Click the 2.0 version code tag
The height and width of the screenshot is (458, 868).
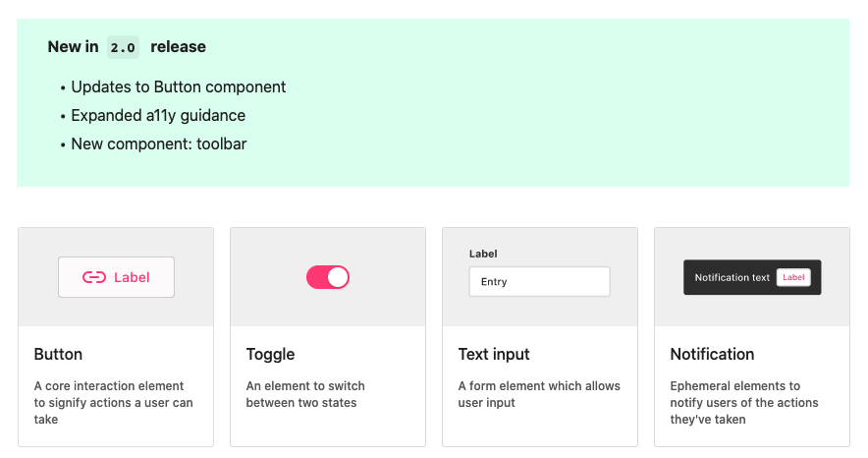123,47
